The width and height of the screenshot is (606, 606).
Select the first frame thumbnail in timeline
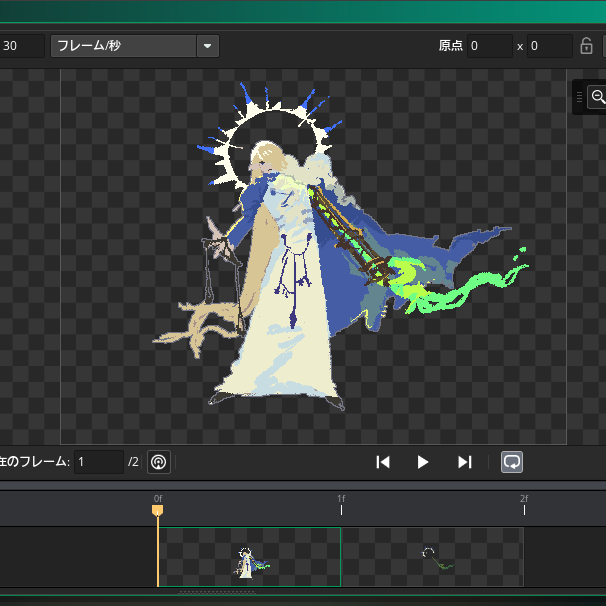pyautogui.click(x=249, y=557)
